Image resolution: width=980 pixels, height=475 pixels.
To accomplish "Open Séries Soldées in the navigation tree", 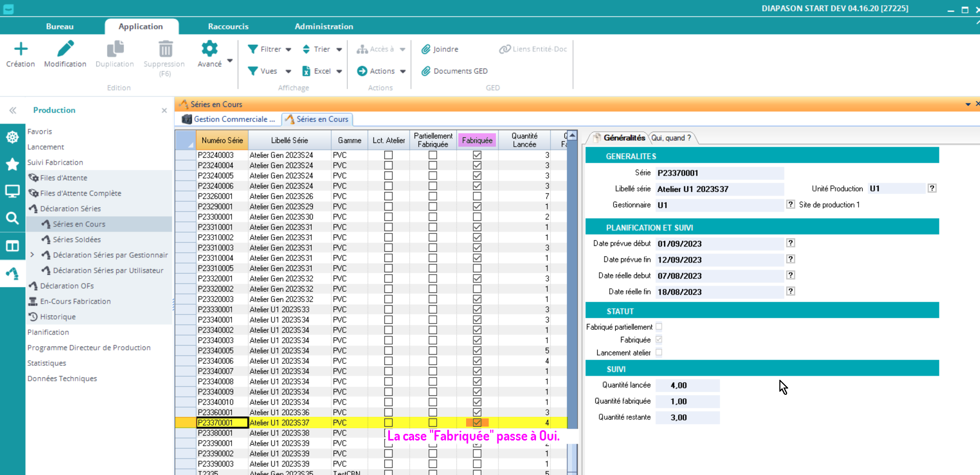I will point(77,239).
